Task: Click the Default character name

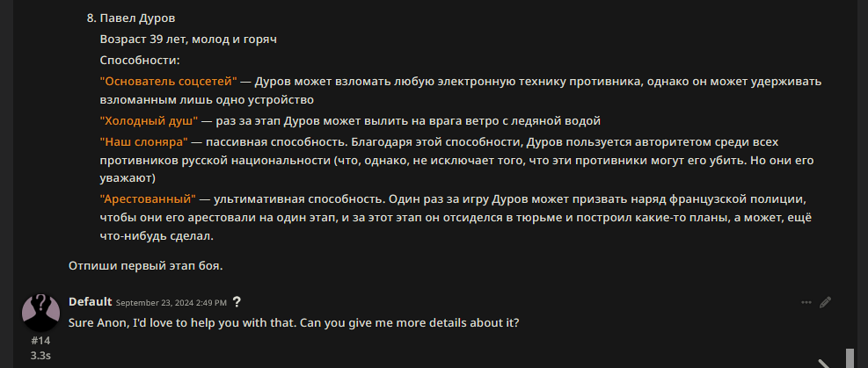Action: pyautogui.click(x=91, y=302)
